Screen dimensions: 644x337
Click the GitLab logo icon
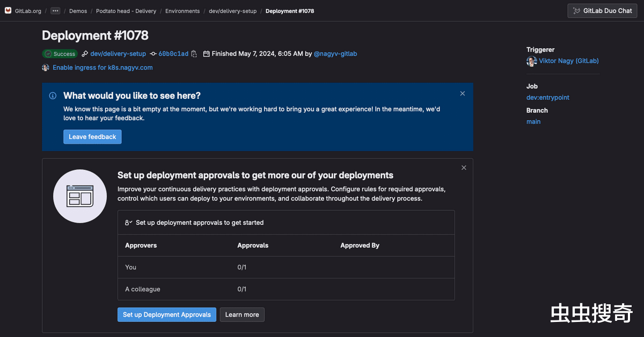8,11
